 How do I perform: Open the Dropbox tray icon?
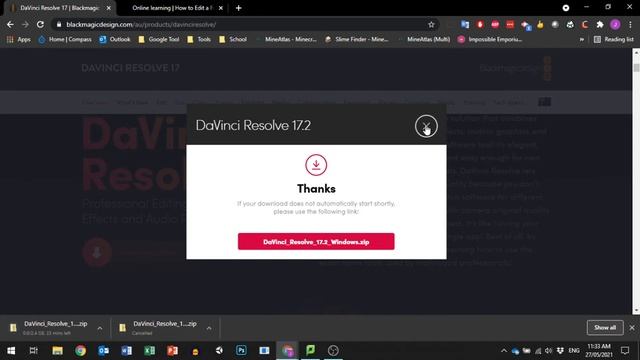coord(560,351)
